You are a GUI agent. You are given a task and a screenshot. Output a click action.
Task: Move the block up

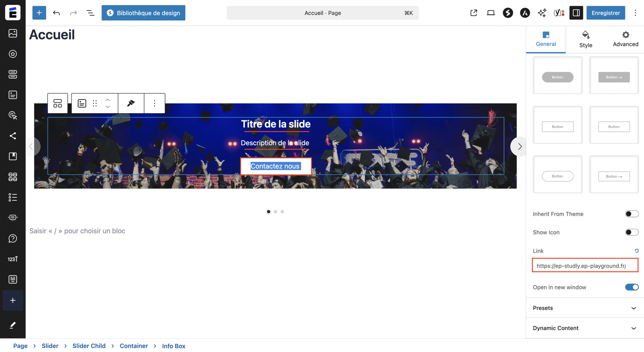(x=107, y=100)
